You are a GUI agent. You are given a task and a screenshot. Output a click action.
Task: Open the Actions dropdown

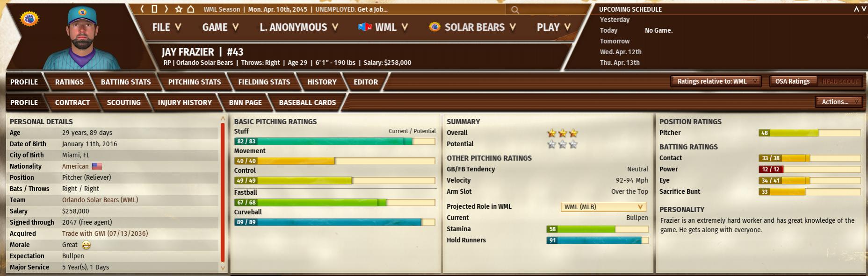pyautogui.click(x=839, y=102)
